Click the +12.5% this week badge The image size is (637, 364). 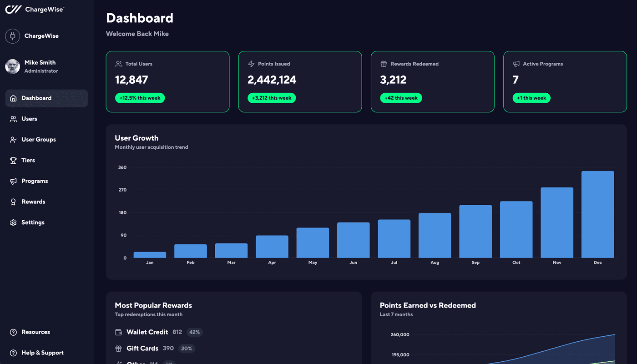pyautogui.click(x=140, y=97)
